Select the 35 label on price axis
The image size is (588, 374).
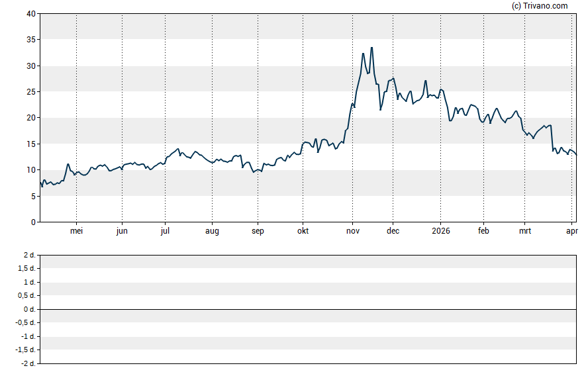[x=31, y=40]
